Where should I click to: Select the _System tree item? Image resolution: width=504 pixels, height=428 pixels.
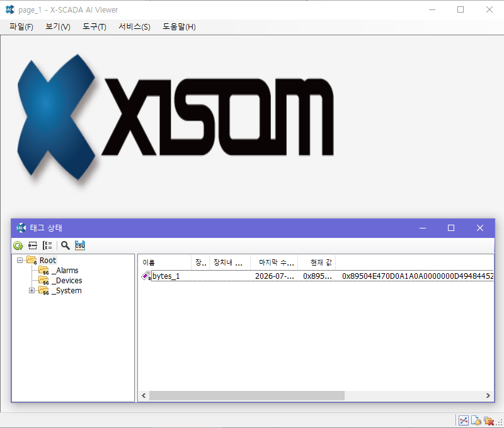66,291
